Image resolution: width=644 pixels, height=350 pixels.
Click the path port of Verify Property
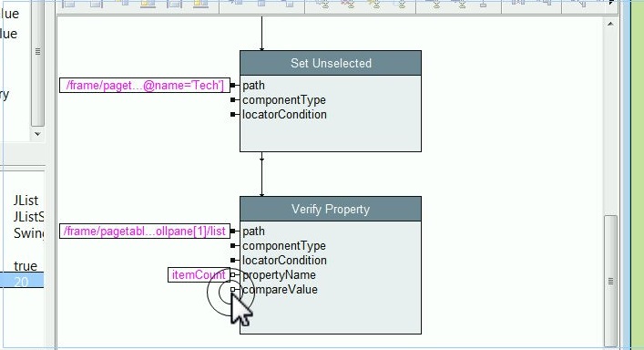pos(233,232)
